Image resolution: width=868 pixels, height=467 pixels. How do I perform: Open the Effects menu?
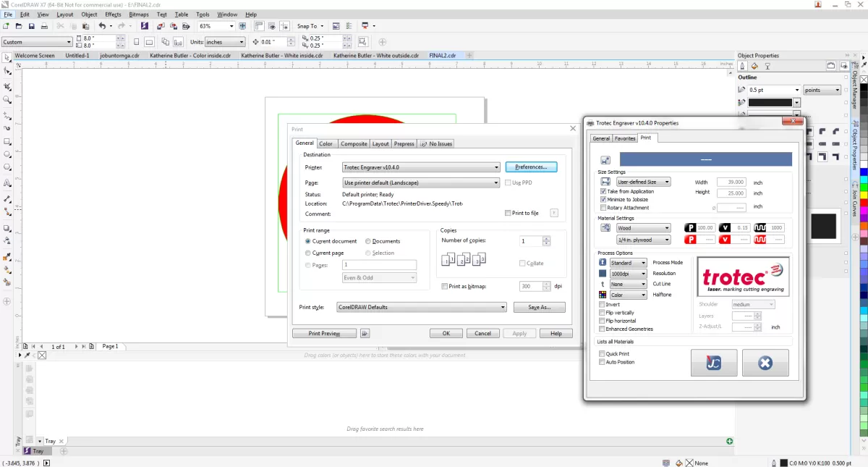113,14
